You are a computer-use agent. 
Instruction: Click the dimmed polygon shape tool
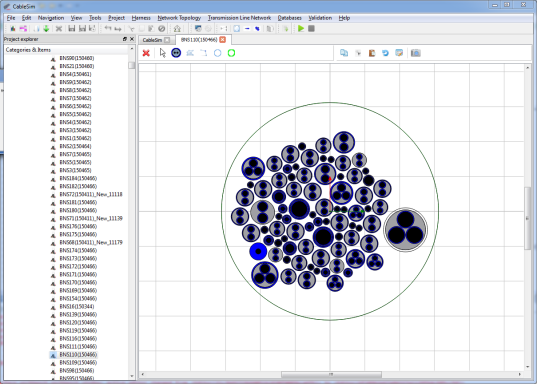pos(190,53)
